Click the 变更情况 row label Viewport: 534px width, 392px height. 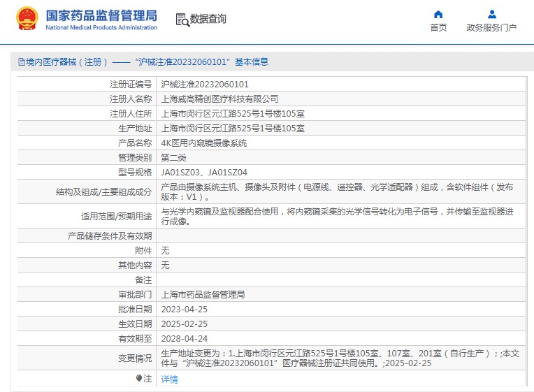(135, 358)
